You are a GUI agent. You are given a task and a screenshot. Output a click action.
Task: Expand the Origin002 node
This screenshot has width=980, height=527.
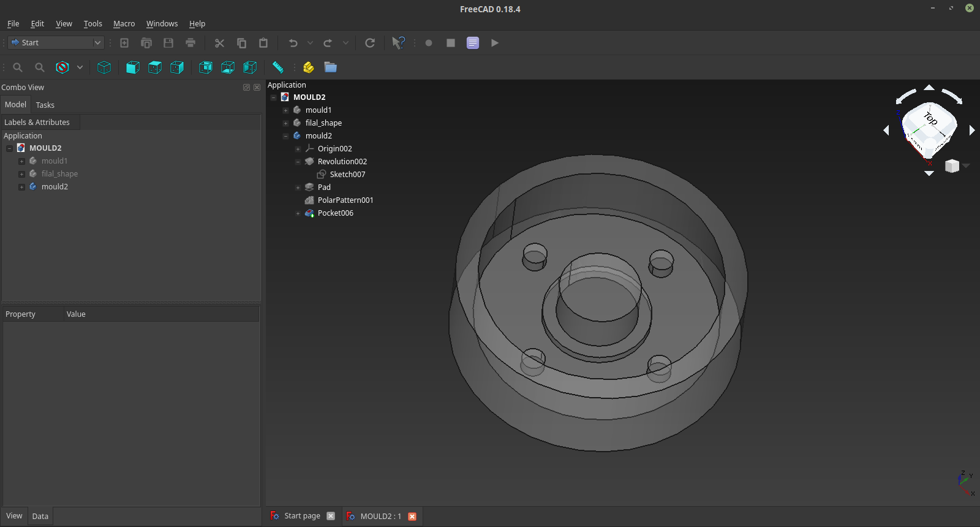click(298, 149)
